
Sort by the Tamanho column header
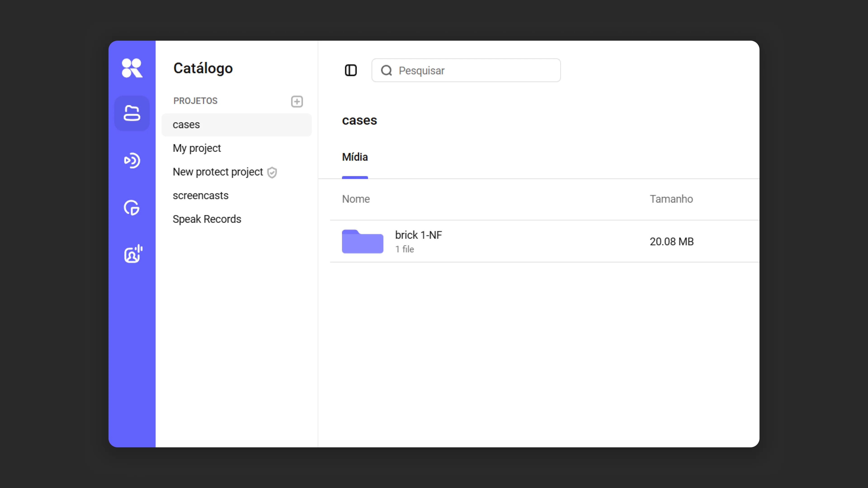[x=671, y=199]
